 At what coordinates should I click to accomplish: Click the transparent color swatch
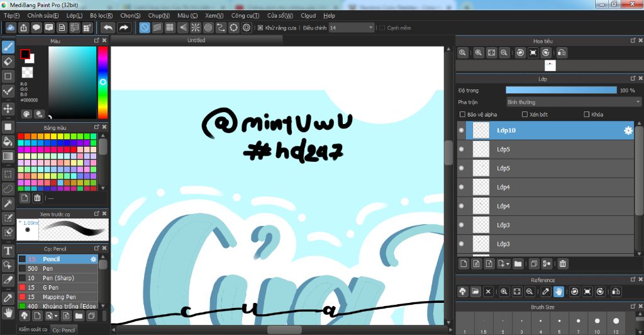(x=27, y=72)
